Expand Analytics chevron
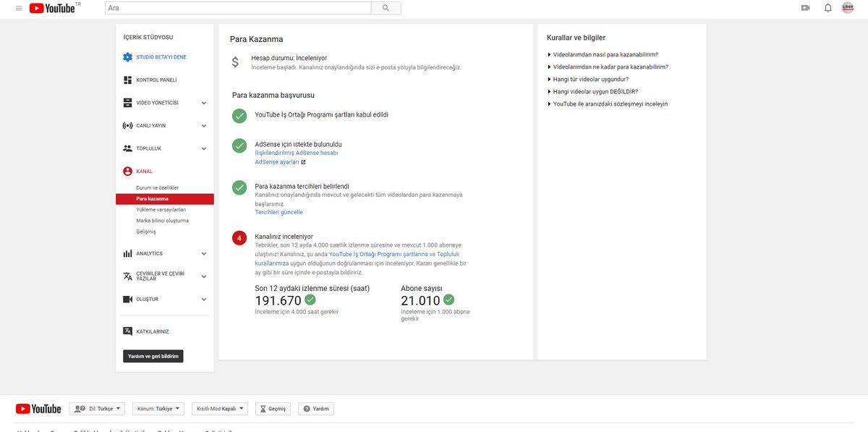The image size is (868, 432). [204, 253]
